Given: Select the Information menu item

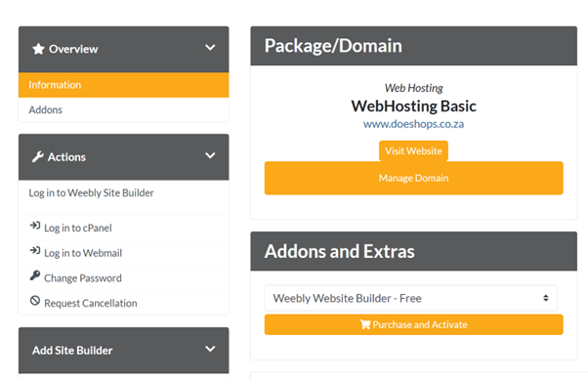Looking at the screenshot, I should (x=124, y=85).
